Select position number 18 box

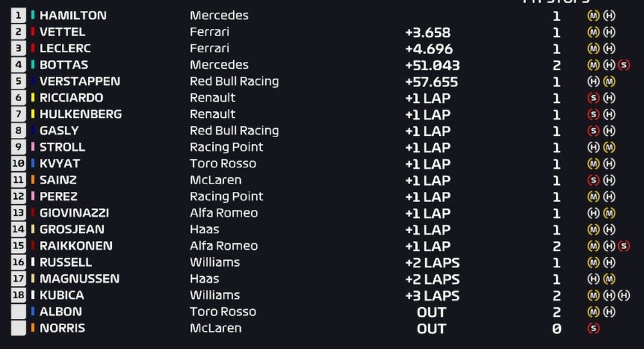click(18, 296)
